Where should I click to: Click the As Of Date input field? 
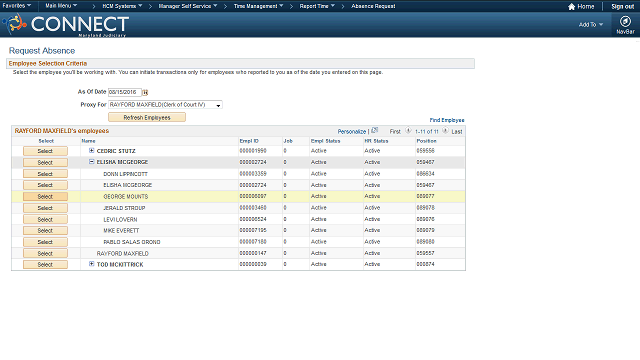click(x=124, y=92)
